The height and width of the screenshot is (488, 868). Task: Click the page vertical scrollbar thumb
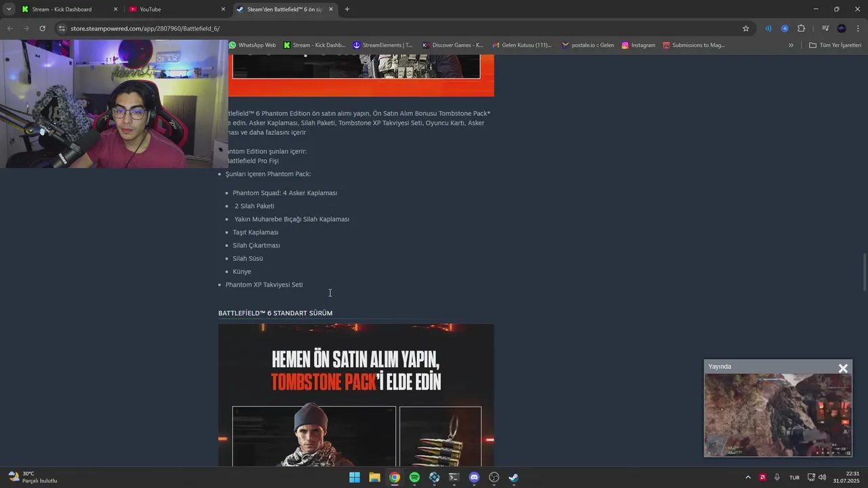click(864, 272)
